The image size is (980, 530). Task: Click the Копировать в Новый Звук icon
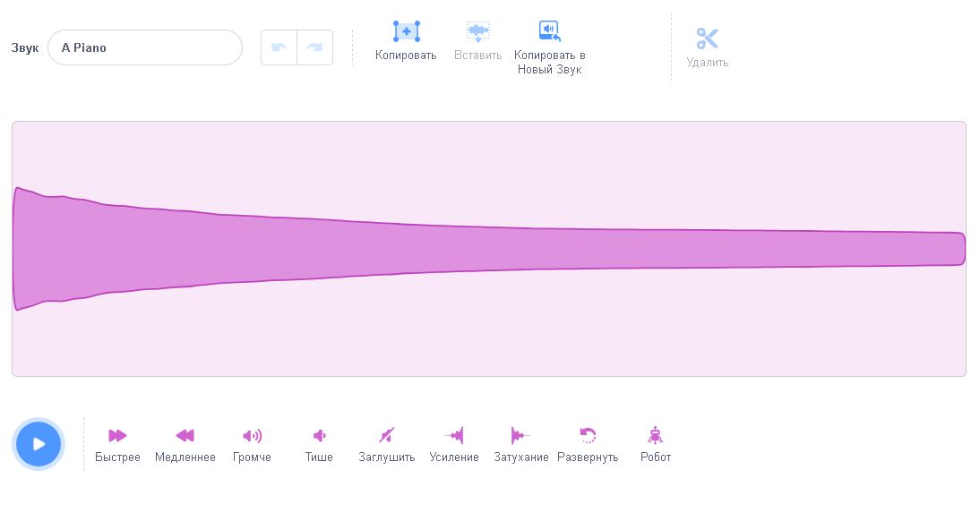coord(549,32)
